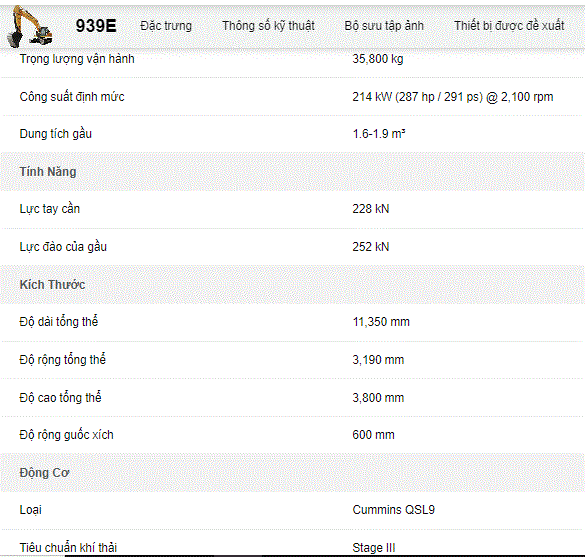The image size is (585, 557).
Task: Click the 939E excavator thumbnail image
Action: [x=29, y=26]
